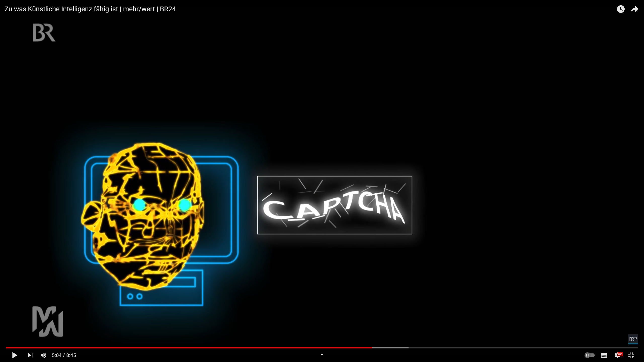Mute the volume speaker icon
This screenshot has height=362, width=644.
click(43, 355)
